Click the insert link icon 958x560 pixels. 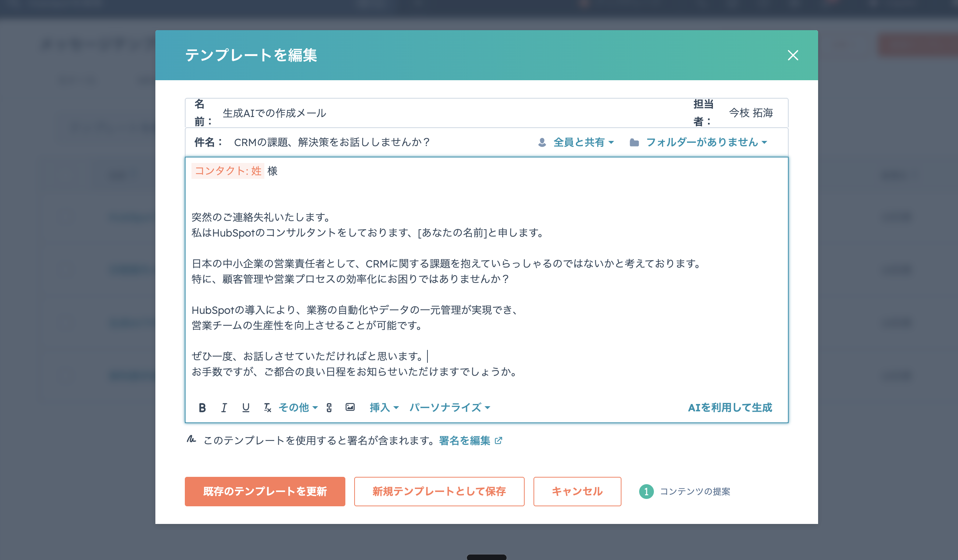coord(329,408)
